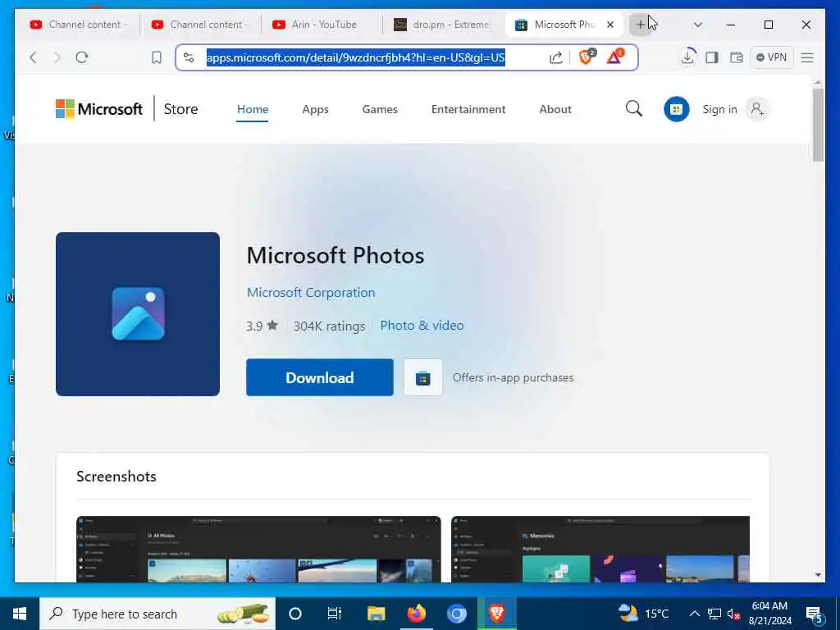This screenshot has width=840, height=630.
Task: Click the blue Microsoft Store app icon in header
Action: coord(676,109)
